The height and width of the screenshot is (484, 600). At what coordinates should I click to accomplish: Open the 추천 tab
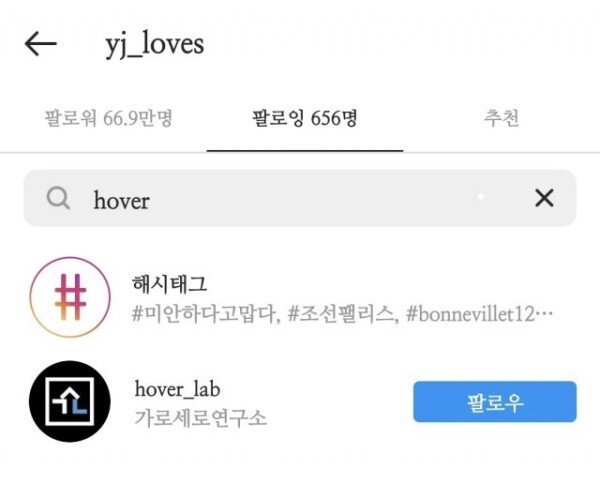point(502,118)
